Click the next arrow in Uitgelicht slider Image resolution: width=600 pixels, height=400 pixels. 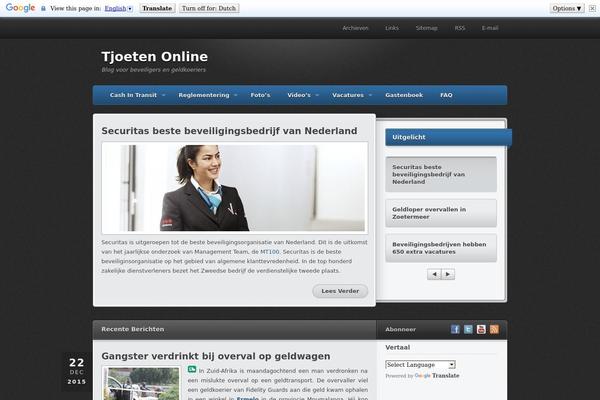point(448,274)
